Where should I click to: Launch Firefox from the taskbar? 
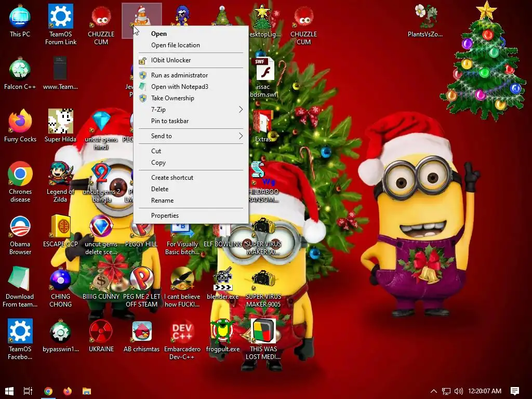68,391
